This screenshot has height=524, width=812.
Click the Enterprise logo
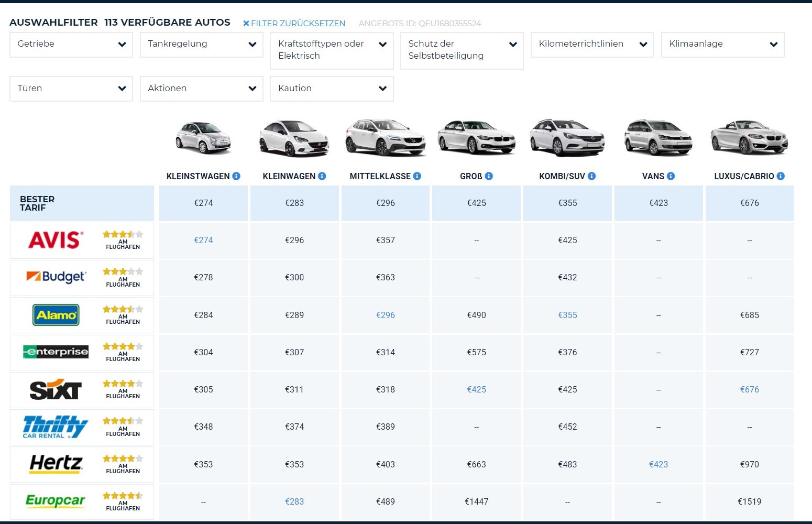pos(56,352)
